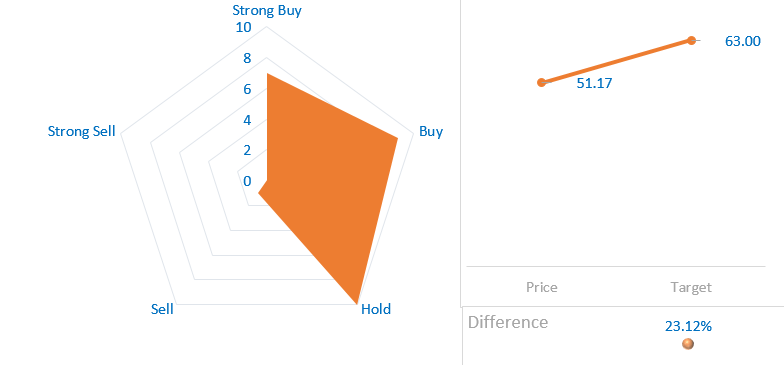
Task: Select the Buy axis label
Action: (x=431, y=132)
